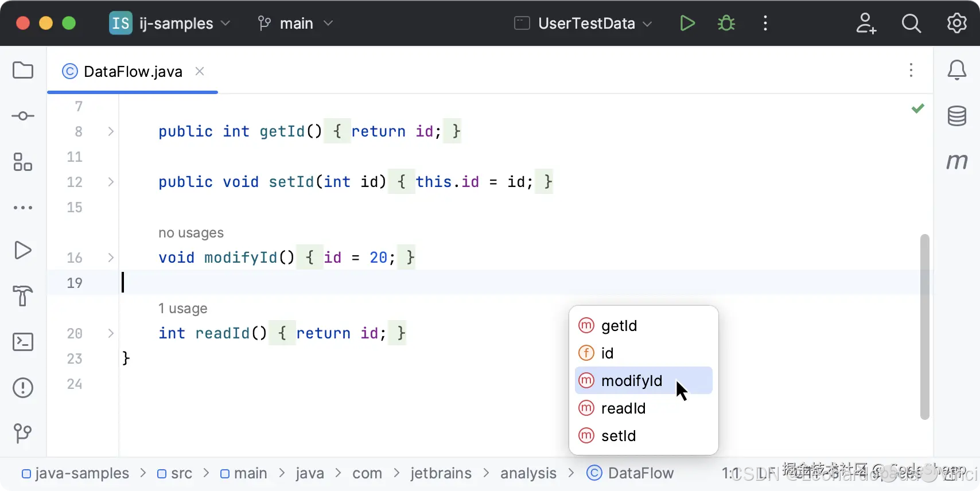Open the Git tool window

23,433
